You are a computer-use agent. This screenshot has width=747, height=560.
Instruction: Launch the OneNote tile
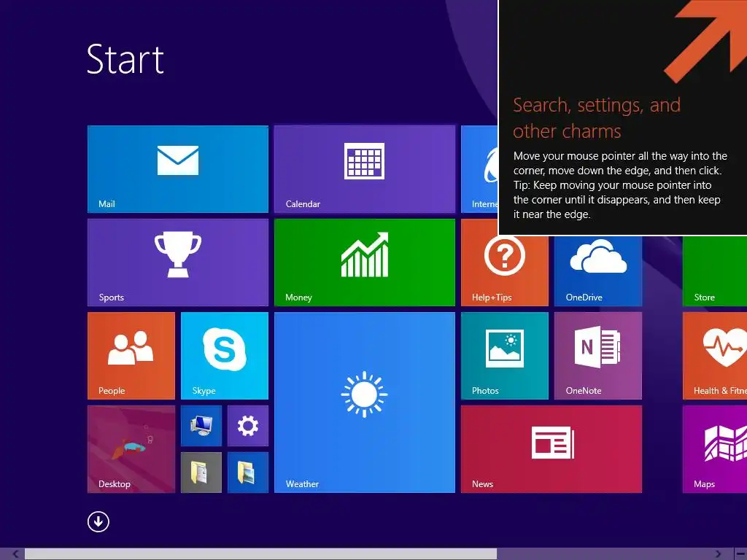598,356
